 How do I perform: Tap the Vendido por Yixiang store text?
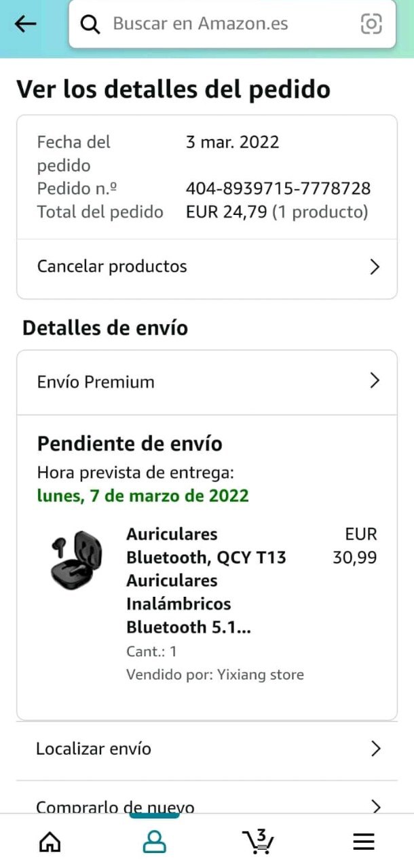click(215, 675)
